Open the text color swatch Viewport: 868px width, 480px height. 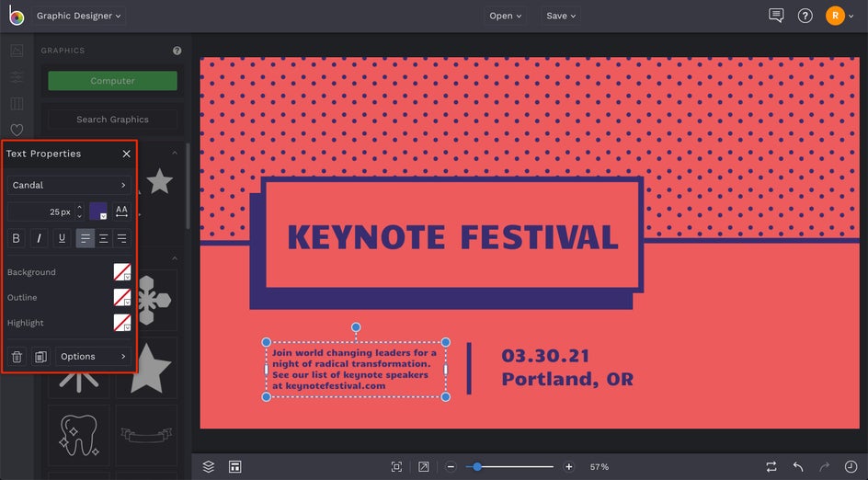[x=98, y=211]
